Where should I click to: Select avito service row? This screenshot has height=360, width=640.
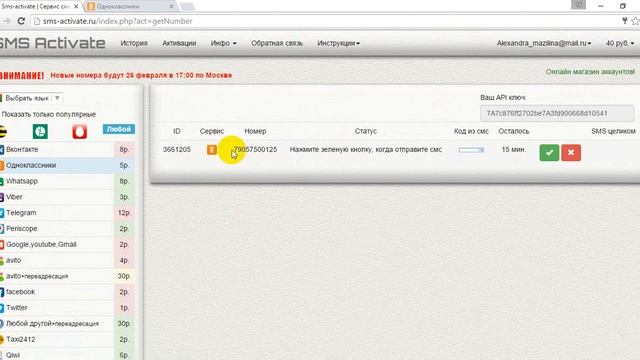pyautogui.click(x=67, y=260)
